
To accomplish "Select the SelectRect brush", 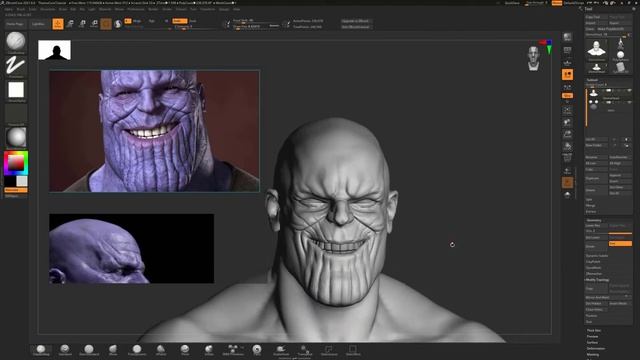I will [353, 350].
